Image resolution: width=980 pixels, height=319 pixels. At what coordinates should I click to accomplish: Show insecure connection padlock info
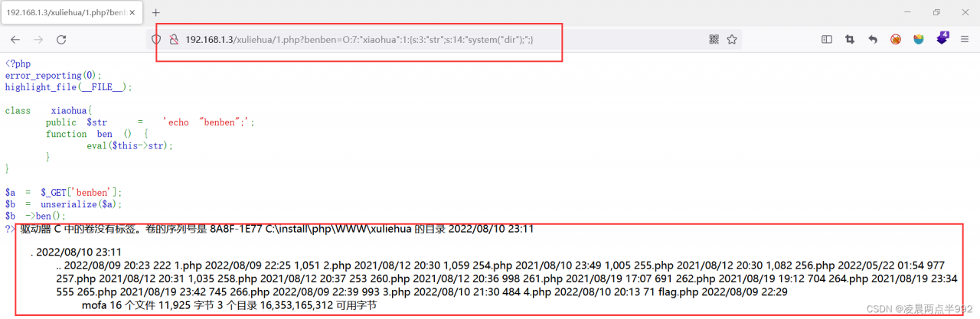(x=174, y=39)
